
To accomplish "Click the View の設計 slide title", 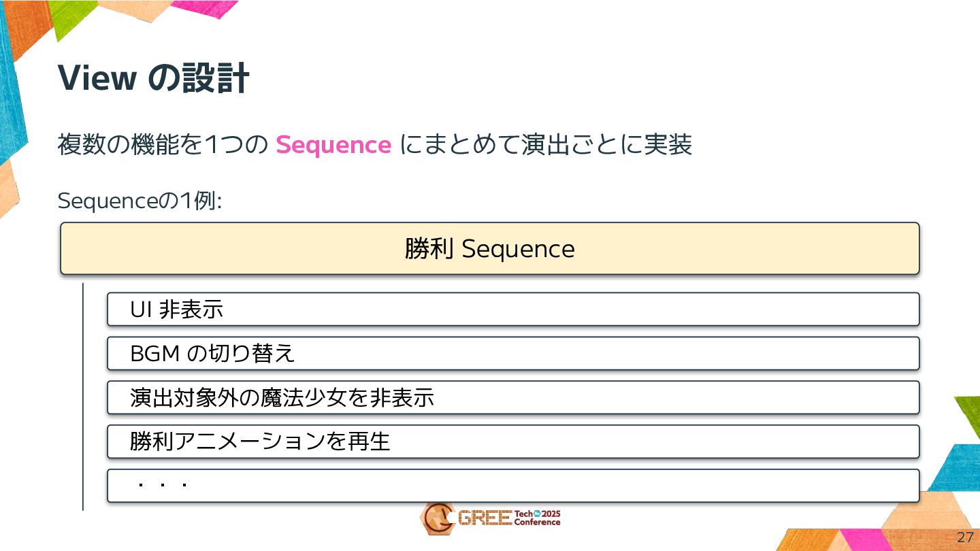I will [153, 78].
